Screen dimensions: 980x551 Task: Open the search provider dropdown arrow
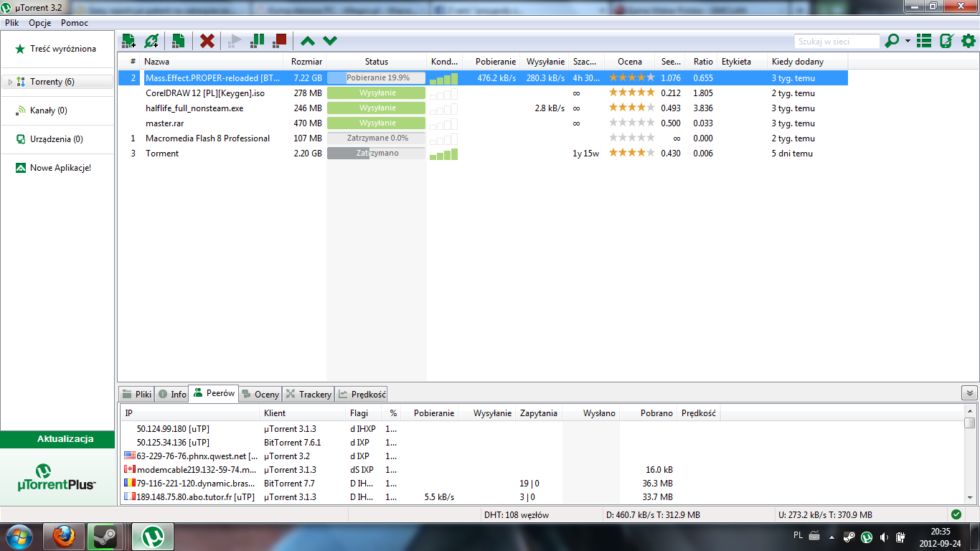point(908,41)
